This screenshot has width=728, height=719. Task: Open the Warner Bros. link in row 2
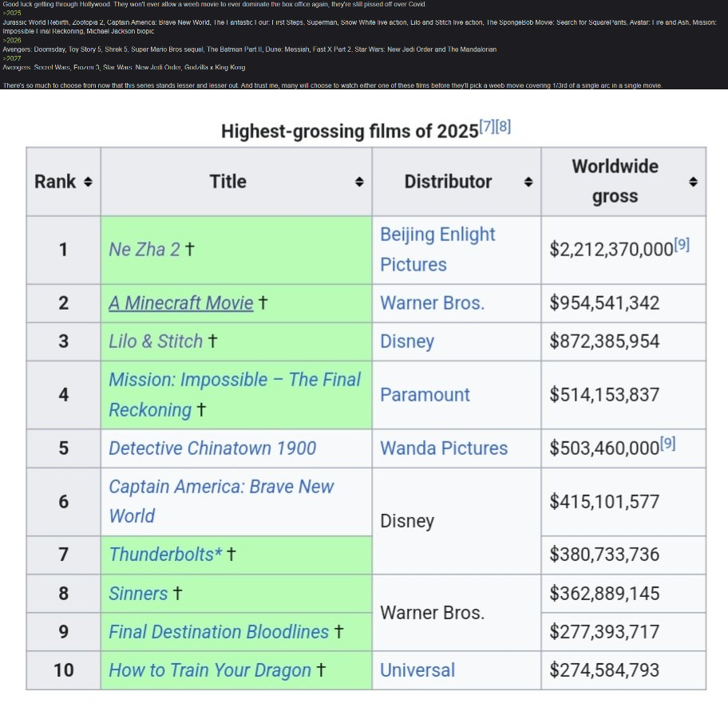[x=433, y=302]
